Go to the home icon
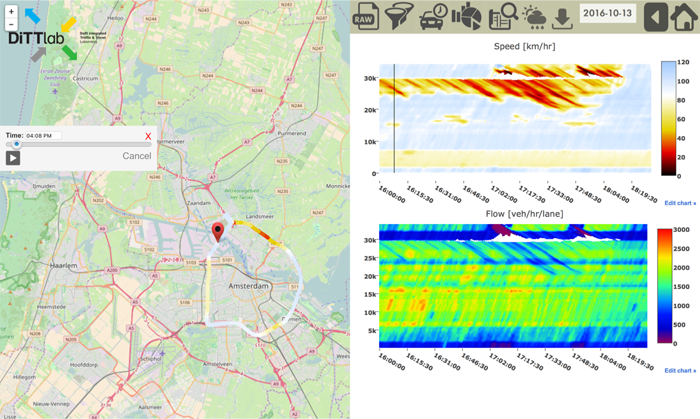700x419 pixels. click(x=684, y=17)
